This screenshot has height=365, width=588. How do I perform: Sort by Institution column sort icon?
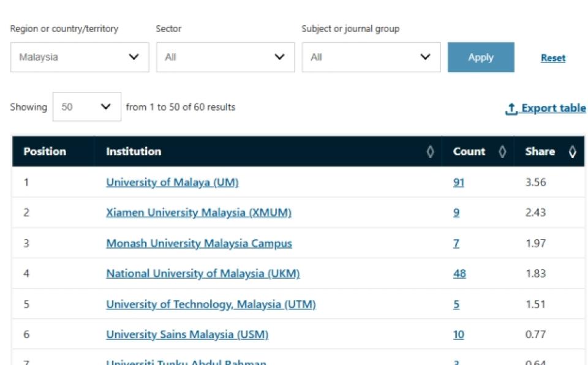point(430,151)
